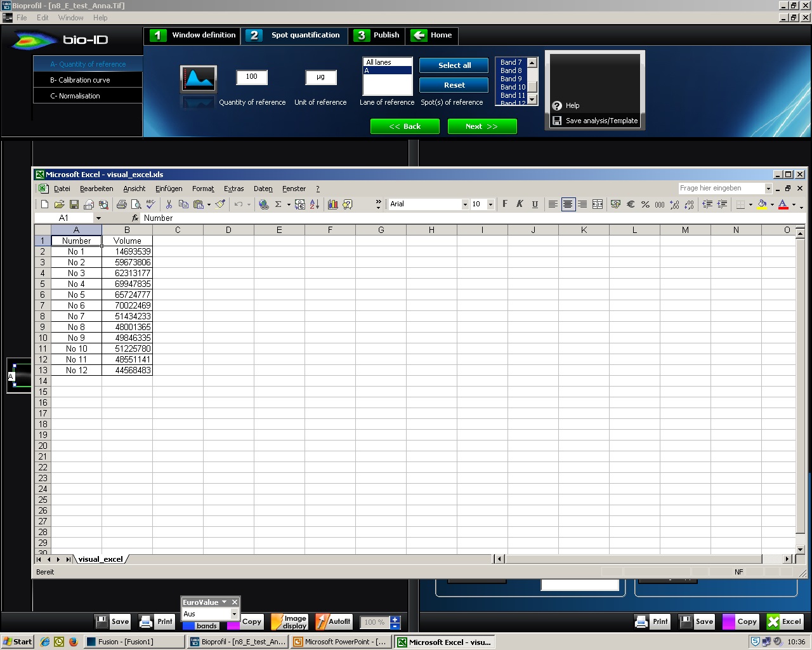The image size is (812, 650).
Task: Click the Home button in Bioprofil
Action: pos(433,36)
